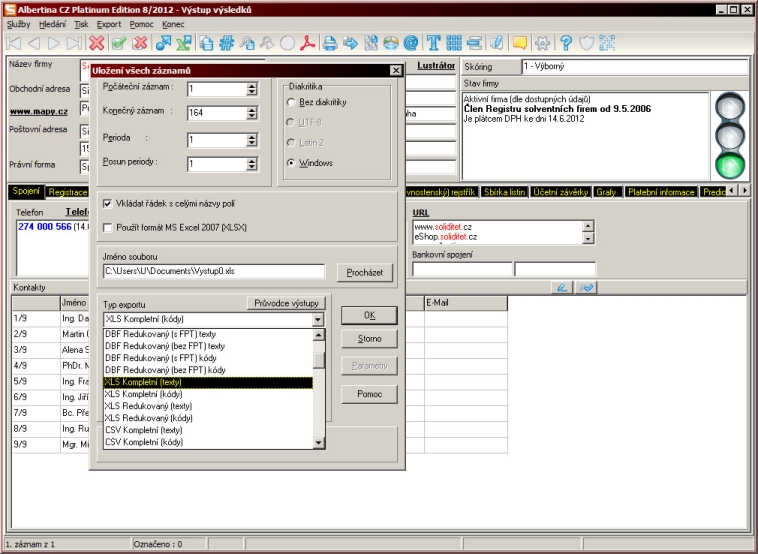Choose XLS Redukovaný (kódy) option
Screen dimensions: 758x554
[x=208, y=418]
